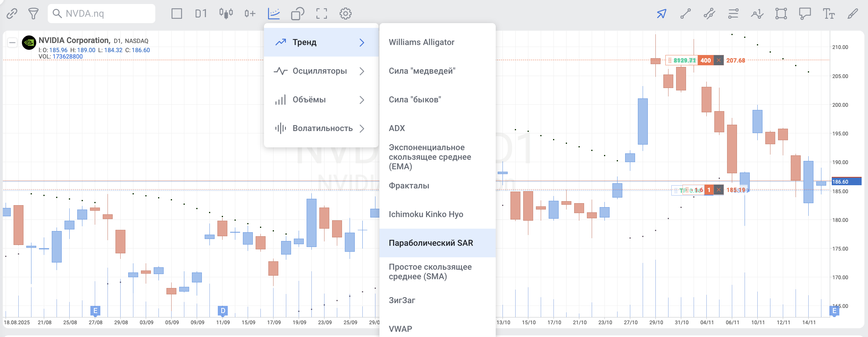Add Простое скользящее среднее (SMA)
This screenshot has height=337, width=868.
(437, 272)
